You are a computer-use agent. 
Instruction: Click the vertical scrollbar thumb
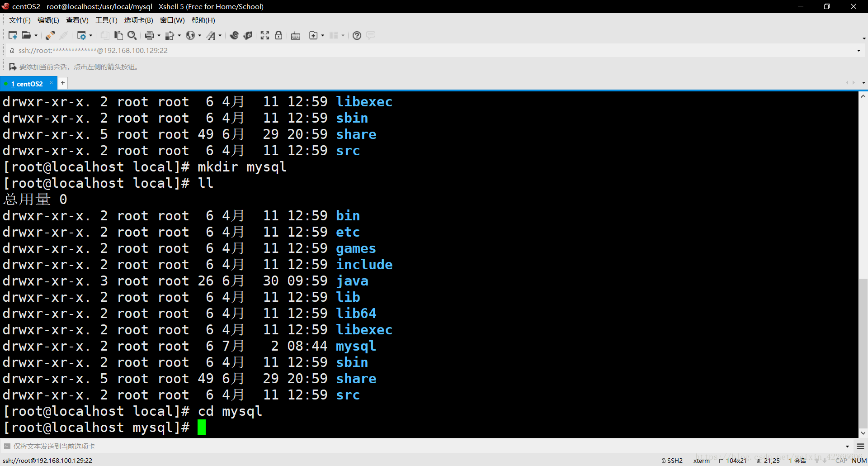[863, 353]
